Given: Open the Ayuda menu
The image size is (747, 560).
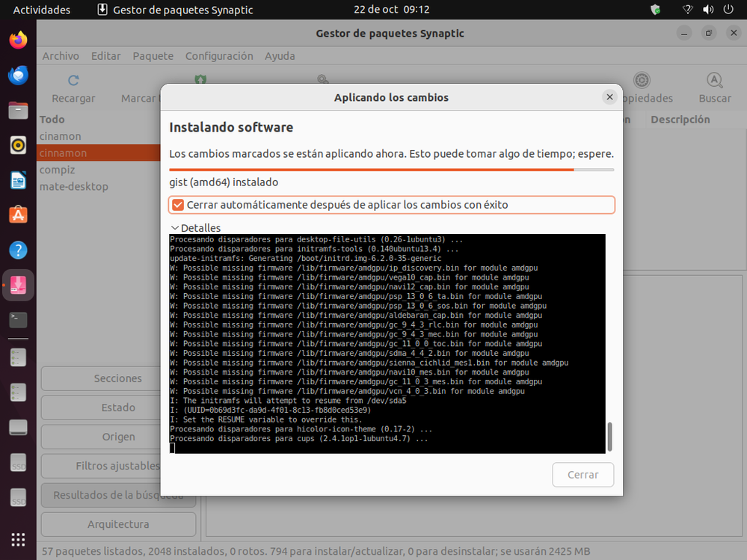Looking at the screenshot, I should 280,56.
